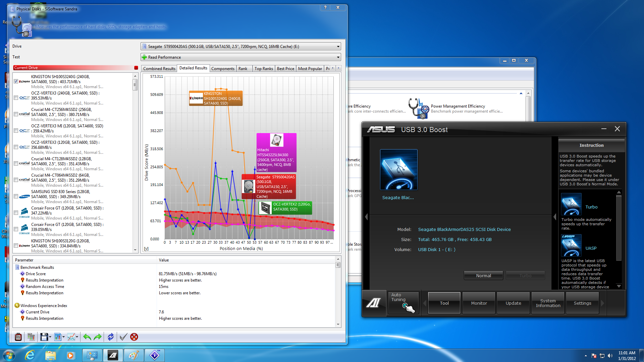Open Windows Explorer folder on taskbar
The height and width of the screenshot is (362, 644).
pyautogui.click(x=50, y=355)
